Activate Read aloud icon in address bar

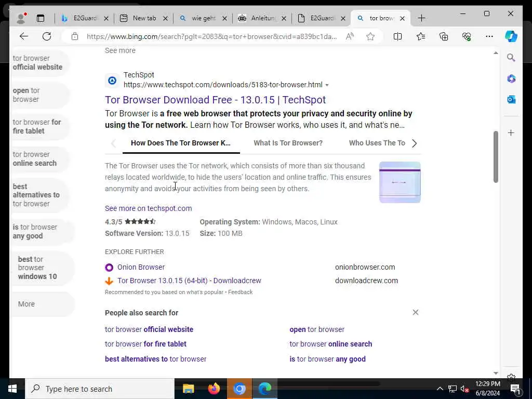tap(350, 36)
